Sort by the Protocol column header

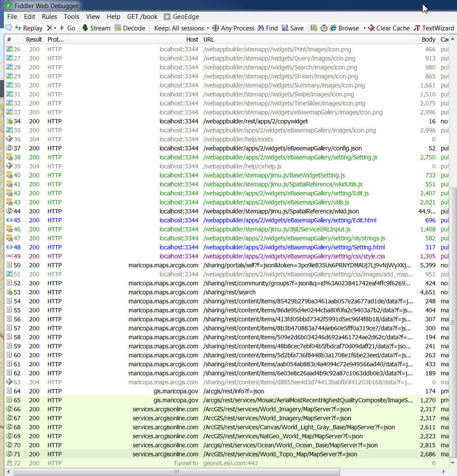[56, 39]
